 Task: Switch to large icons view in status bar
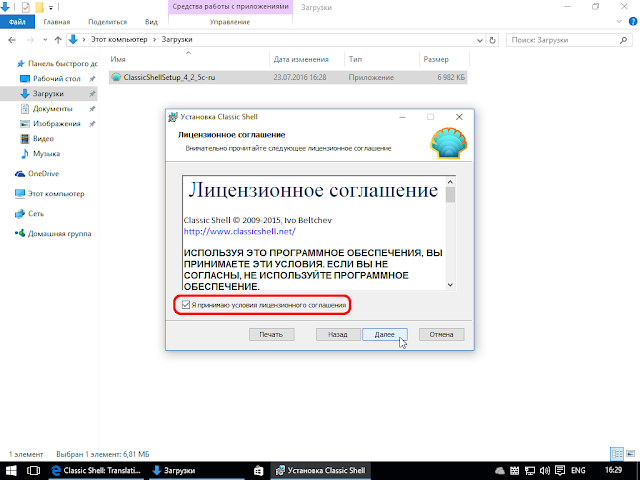[631, 454]
